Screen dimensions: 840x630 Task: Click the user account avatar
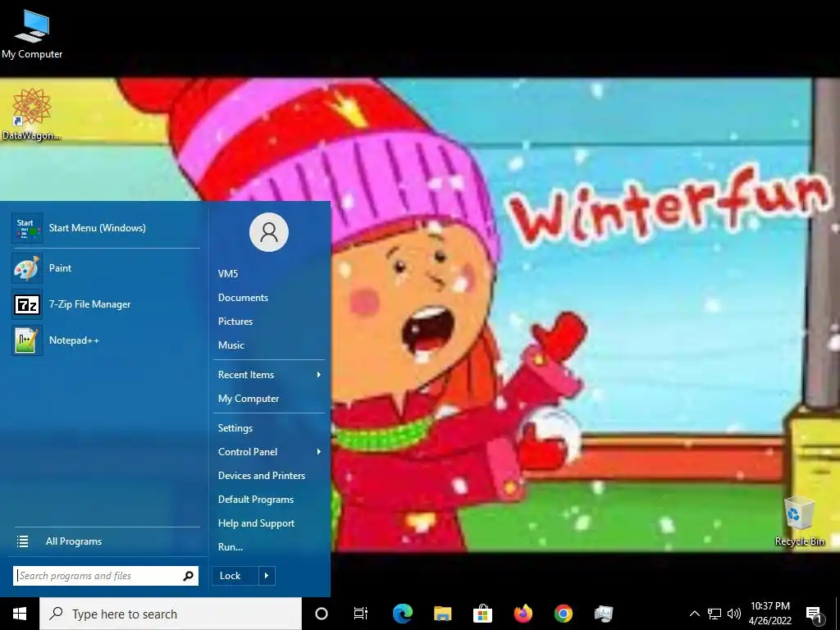coord(269,232)
